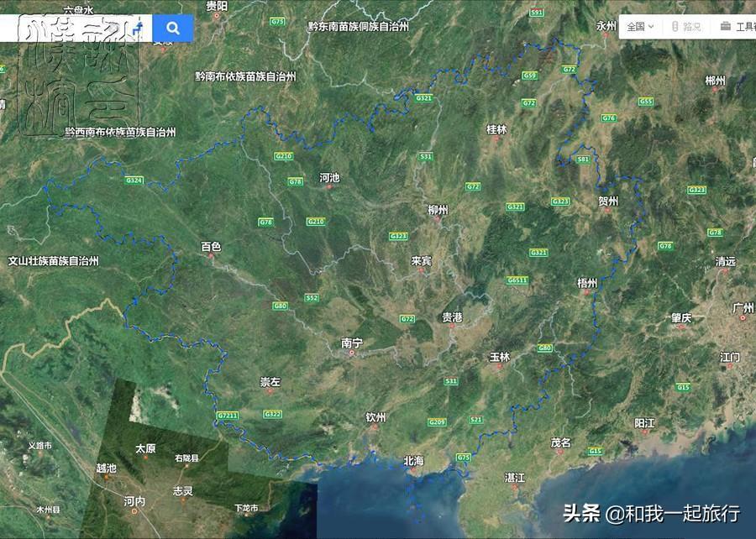756x539 pixels.
Task: Toggle the 路况 traffic layer
Action: coord(686,27)
